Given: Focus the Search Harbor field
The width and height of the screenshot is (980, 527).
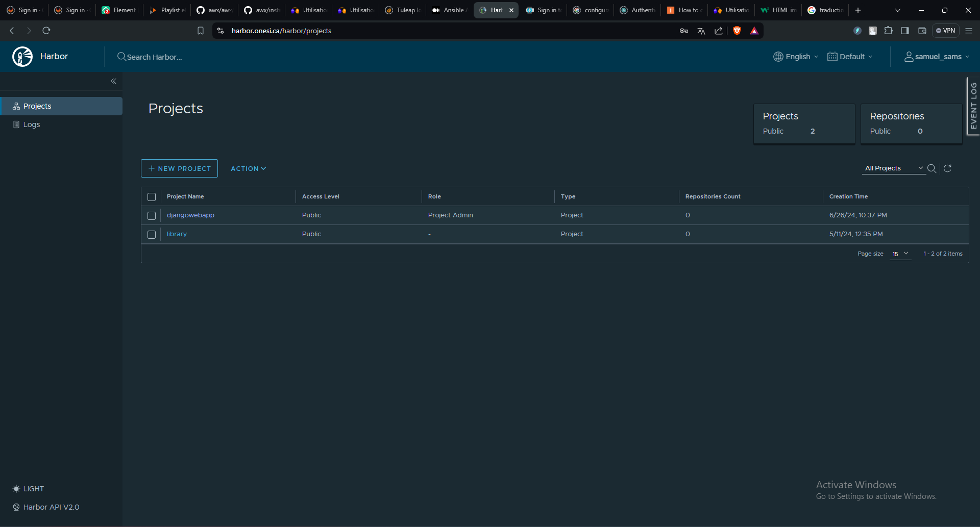Looking at the screenshot, I should click(154, 57).
